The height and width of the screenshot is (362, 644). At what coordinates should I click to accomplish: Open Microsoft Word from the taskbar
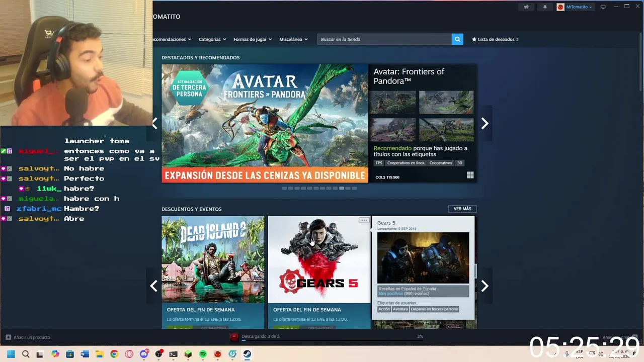tap(85, 354)
